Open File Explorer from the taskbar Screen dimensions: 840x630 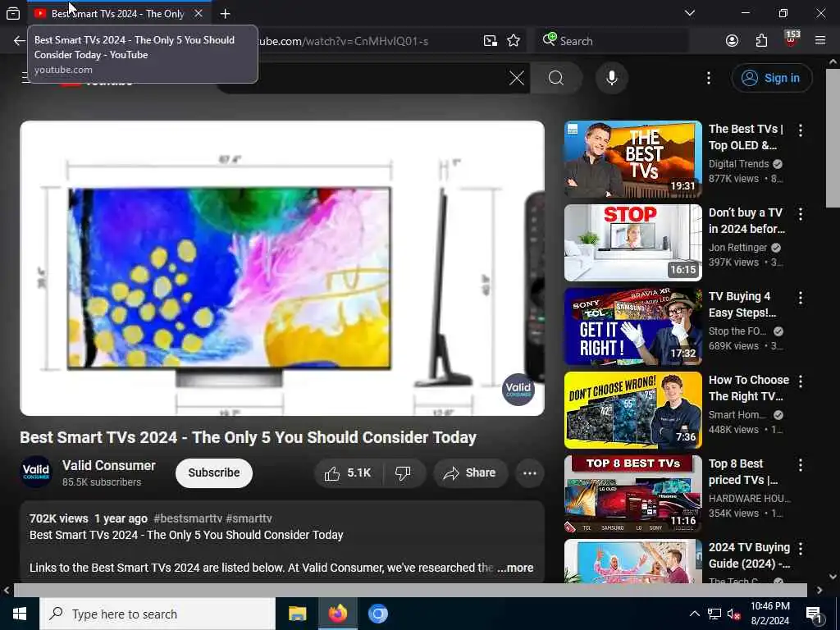(x=297, y=614)
